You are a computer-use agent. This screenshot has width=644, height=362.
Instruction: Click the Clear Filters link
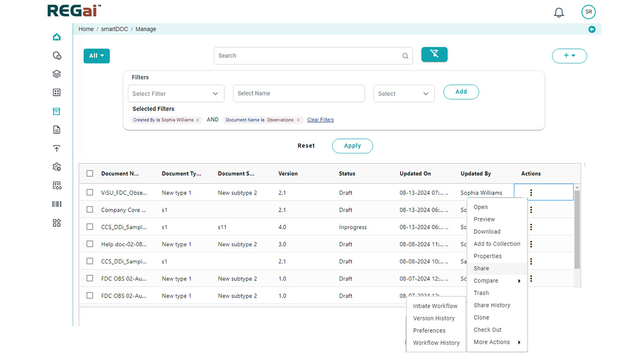[320, 120]
